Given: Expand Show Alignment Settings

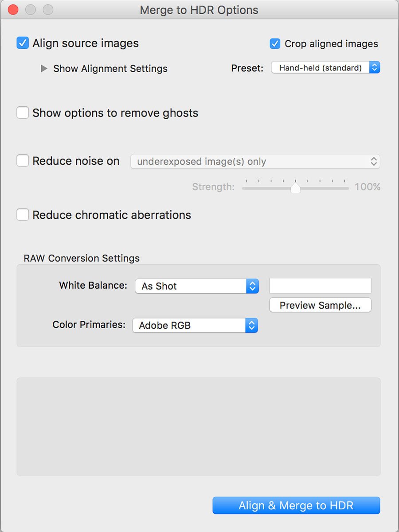Looking at the screenshot, I should pyautogui.click(x=110, y=69).
